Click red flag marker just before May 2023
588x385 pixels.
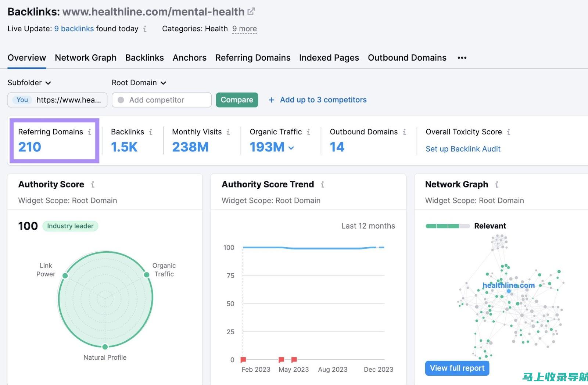tap(281, 359)
